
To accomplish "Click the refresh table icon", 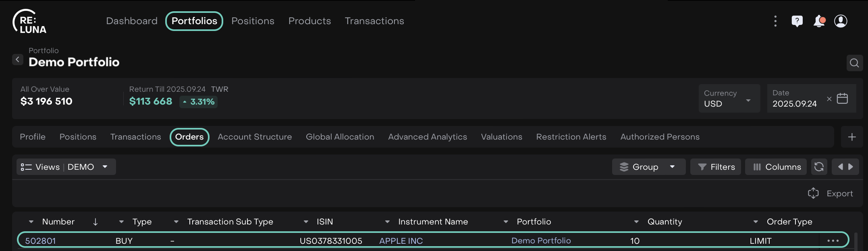I will tap(819, 167).
